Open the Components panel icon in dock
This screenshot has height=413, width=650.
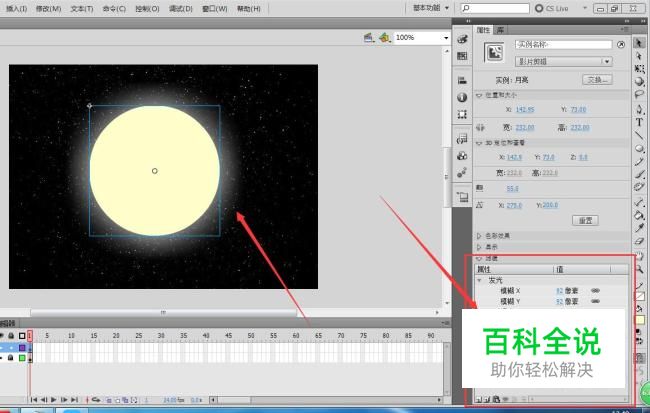(x=462, y=156)
